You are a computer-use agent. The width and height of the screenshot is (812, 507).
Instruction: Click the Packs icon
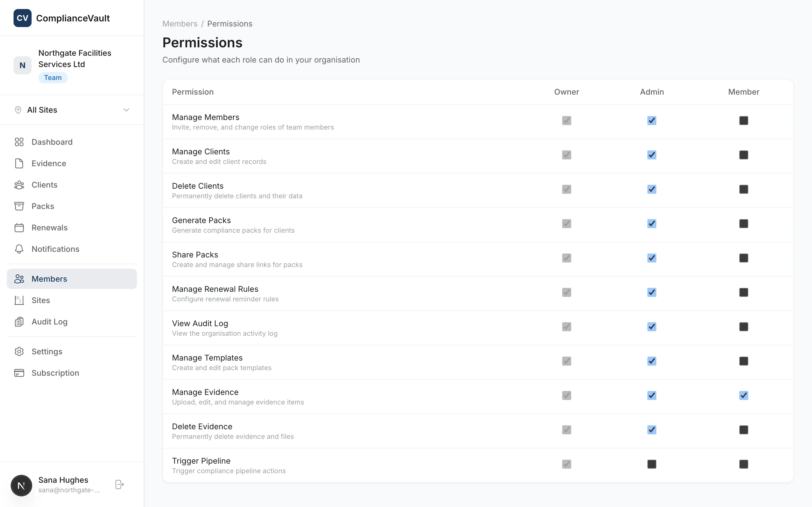pos(19,206)
